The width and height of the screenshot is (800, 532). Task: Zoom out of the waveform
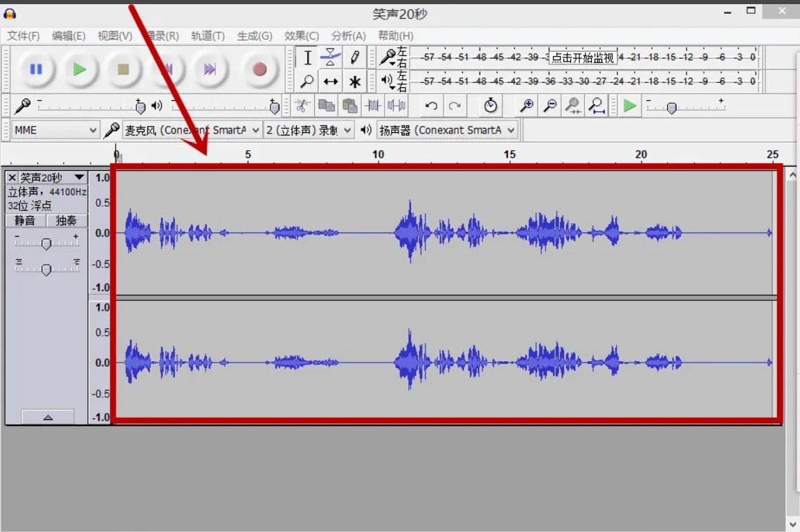coord(549,106)
